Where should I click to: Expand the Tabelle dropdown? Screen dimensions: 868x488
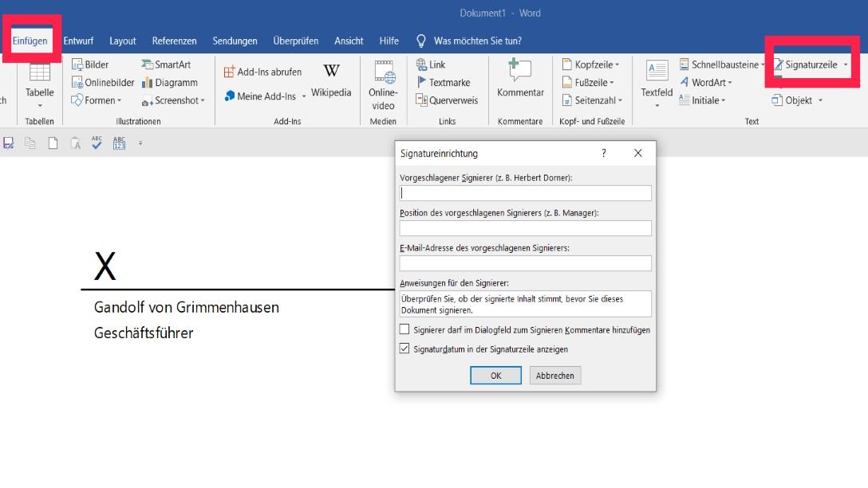click(39, 104)
